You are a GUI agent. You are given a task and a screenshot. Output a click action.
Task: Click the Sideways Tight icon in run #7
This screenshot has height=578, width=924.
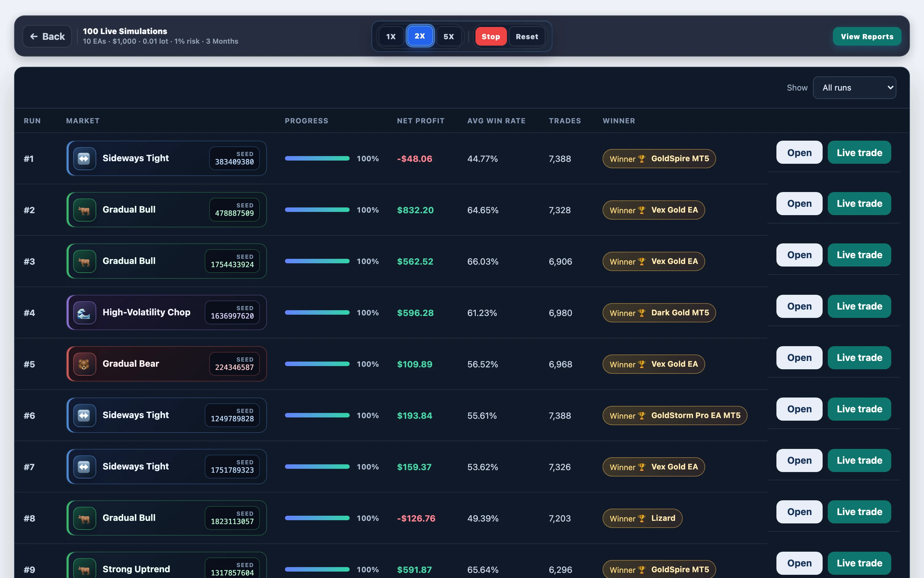coord(84,467)
